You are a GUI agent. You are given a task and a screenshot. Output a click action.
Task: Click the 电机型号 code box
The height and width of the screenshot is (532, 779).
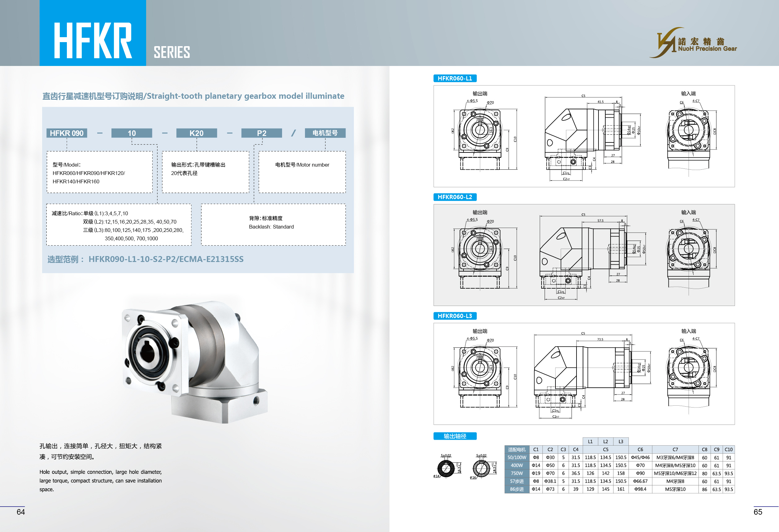[325, 133]
